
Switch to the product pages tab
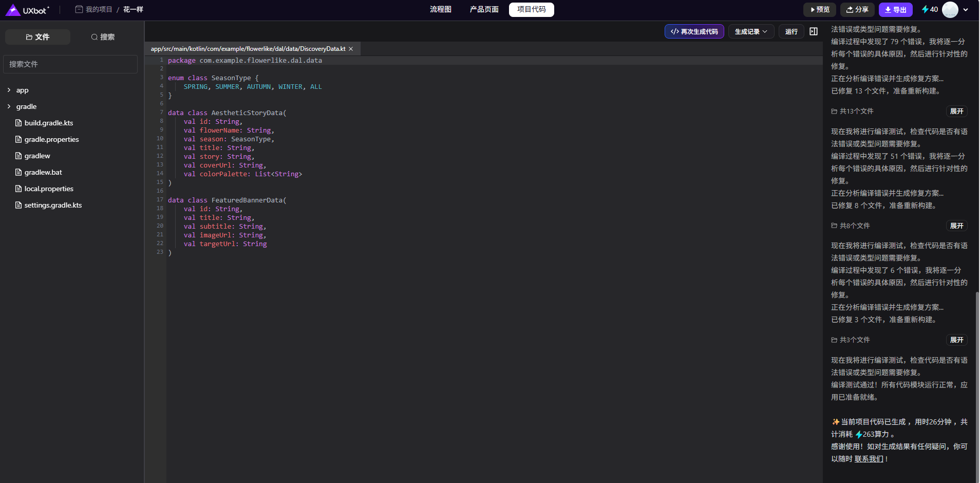[x=484, y=9]
